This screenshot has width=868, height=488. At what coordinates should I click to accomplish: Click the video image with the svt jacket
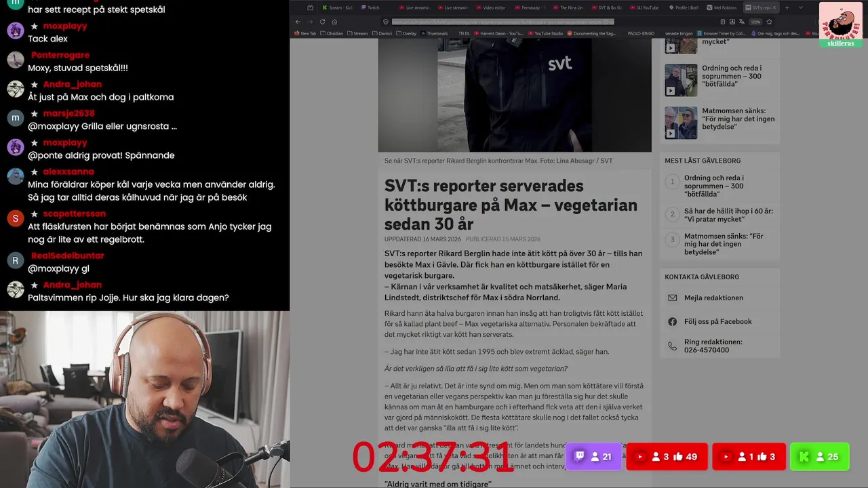coord(515,95)
